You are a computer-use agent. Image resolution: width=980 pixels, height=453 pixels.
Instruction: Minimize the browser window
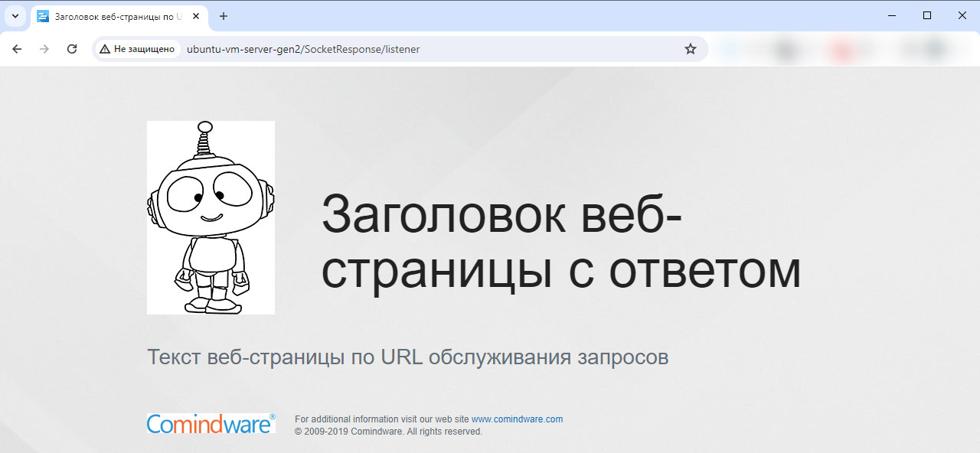[892, 15]
